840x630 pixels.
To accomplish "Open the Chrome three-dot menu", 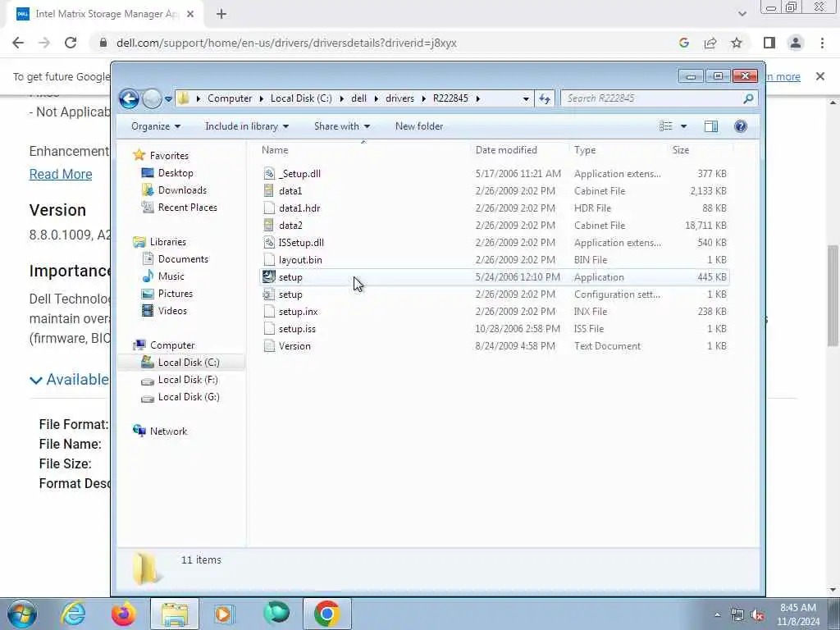I will click(822, 43).
